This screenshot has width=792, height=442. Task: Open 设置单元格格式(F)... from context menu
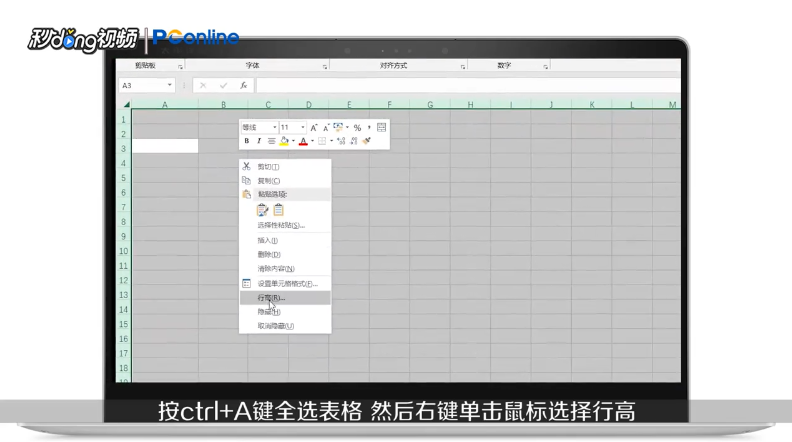(x=285, y=283)
